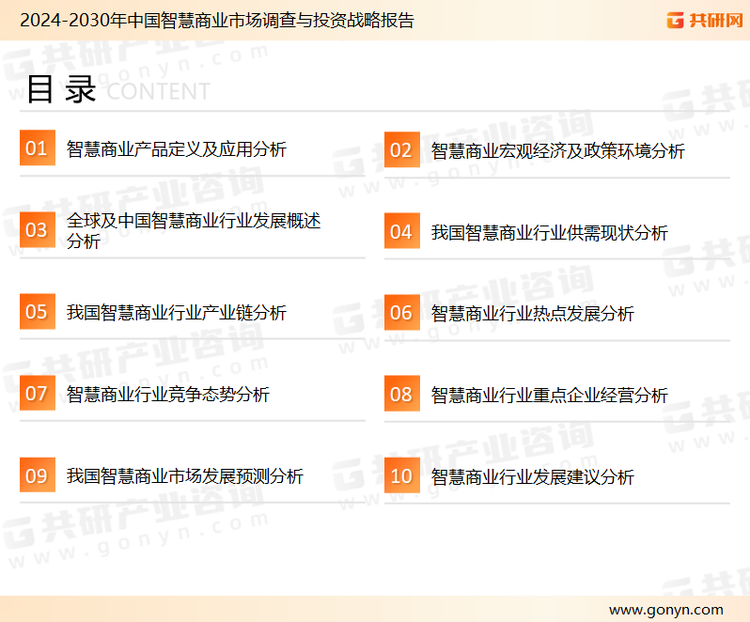
Task: Select chapter 智慧商业宏观经济及政策环境分析
Action: click(x=558, y=151)
